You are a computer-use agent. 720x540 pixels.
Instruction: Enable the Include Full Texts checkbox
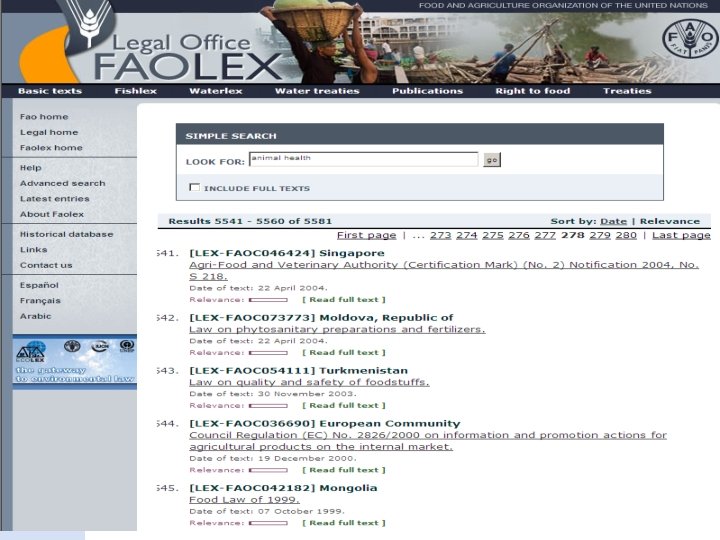pyautogui.click(x=194, y=187)
